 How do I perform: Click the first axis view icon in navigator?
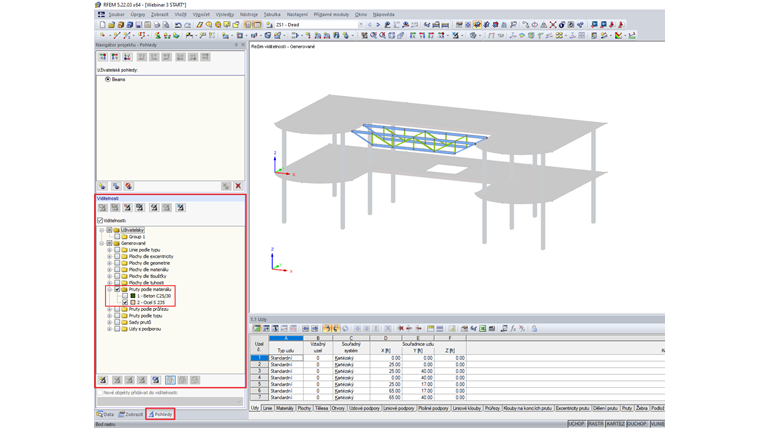click(103, 57)
